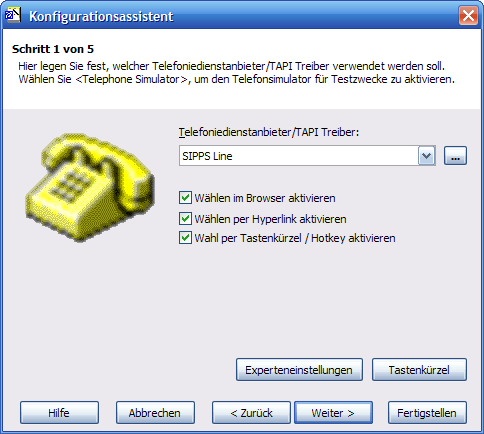This screenshot has height=434, width=484.
Task: Open the Experteneinstellungen dialog
Action: 299,370
